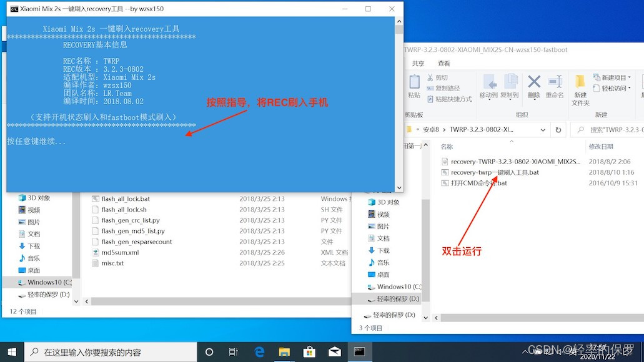Select 视频 in right Explorer sidebar
The image size is (644, 362).
pyautogui.click(x=379, y=214)
